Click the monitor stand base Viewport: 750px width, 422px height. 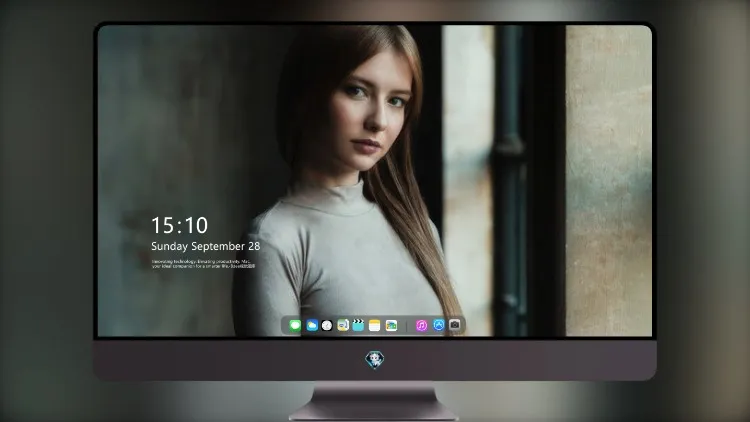(x=374, y=402)
